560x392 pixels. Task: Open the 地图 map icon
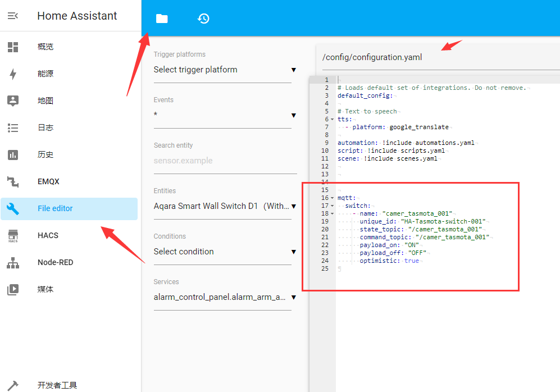tap(13, 101)
